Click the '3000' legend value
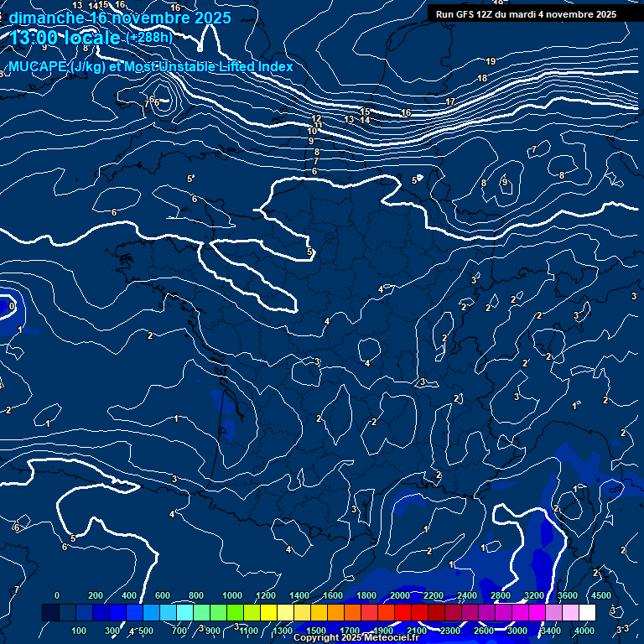This screenshot has width=644, height=644. (517, 631)
